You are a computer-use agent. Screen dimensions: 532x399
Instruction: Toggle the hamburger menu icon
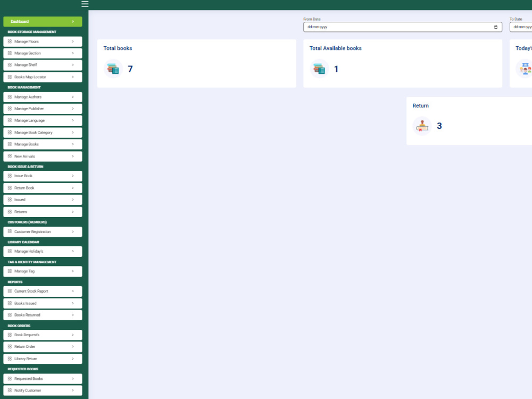(85, 4)
